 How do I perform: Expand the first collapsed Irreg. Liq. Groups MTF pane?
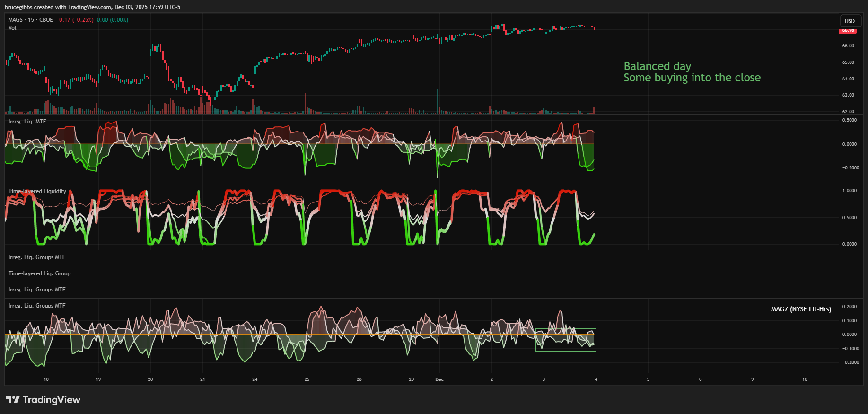(x=37, y=257)
